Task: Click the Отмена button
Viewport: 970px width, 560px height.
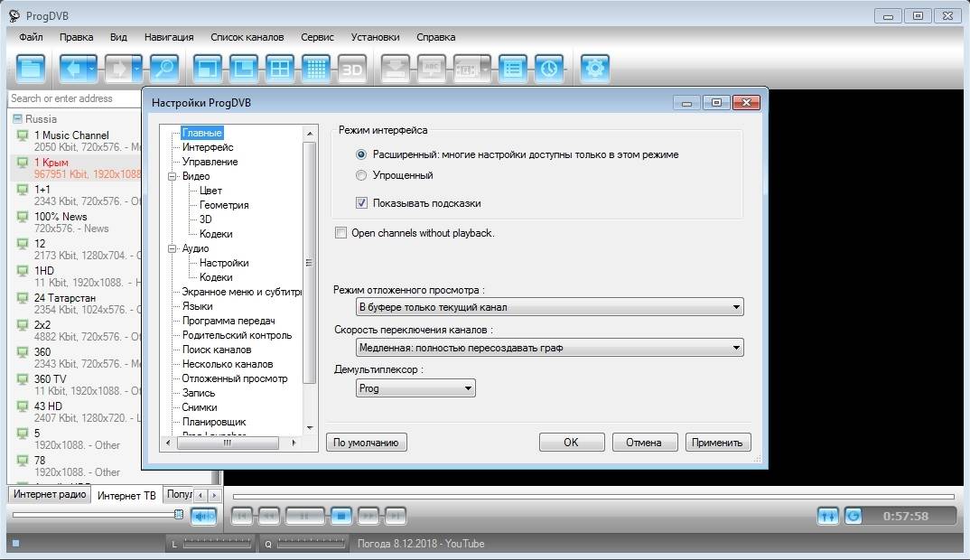Action: [x=645, y=443]
